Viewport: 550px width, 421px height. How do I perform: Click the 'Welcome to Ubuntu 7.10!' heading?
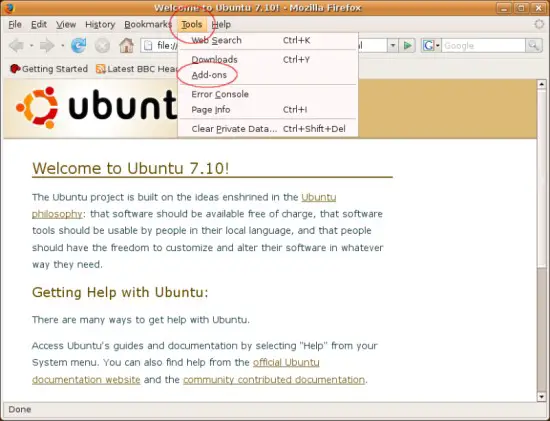[130, 168]
